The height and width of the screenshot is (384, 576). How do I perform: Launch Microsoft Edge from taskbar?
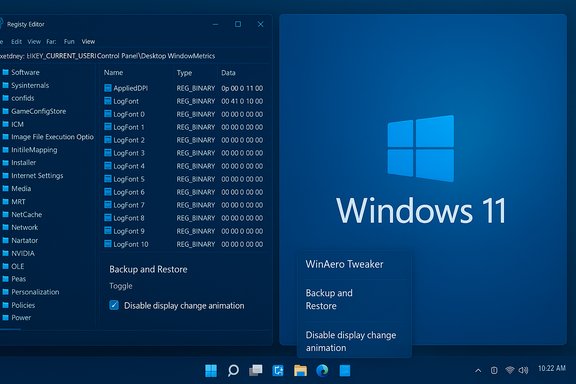[322, 370]
